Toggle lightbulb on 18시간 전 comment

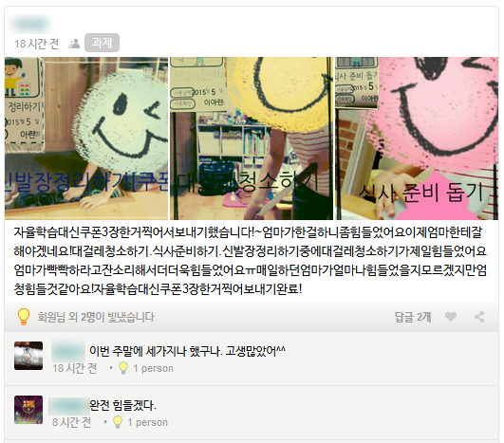(123, 368)
